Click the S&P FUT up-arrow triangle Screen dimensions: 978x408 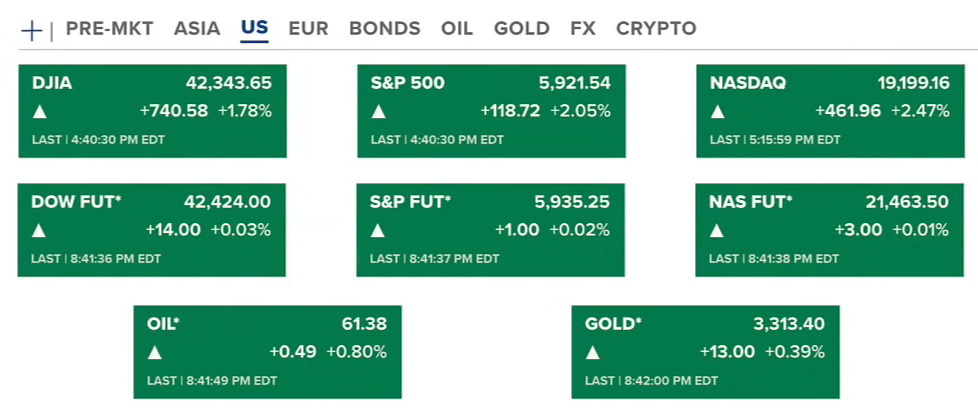[378, 231]
